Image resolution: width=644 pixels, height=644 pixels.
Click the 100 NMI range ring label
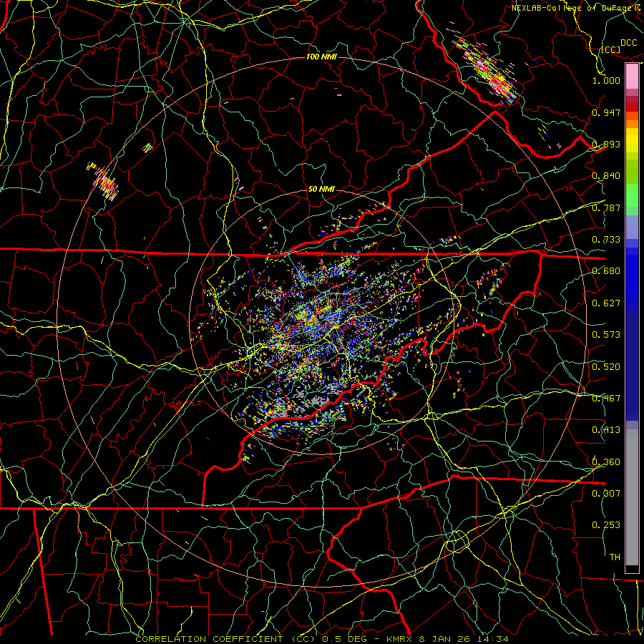pos(321,57)
